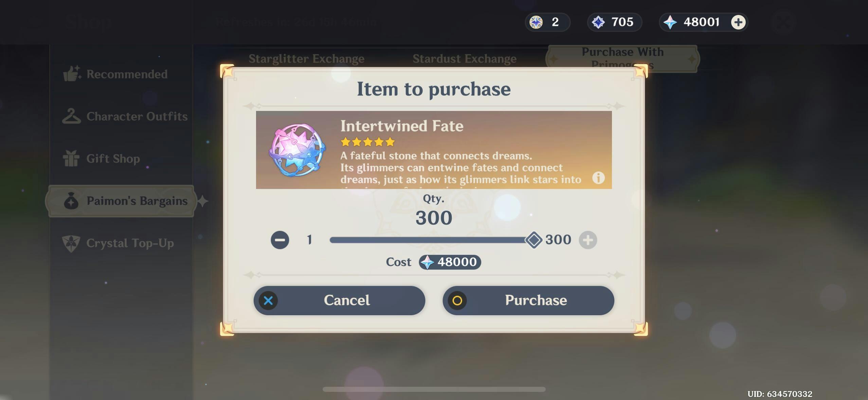Open the Character Outfits section
Screen dimensions: 868x400
125,116
